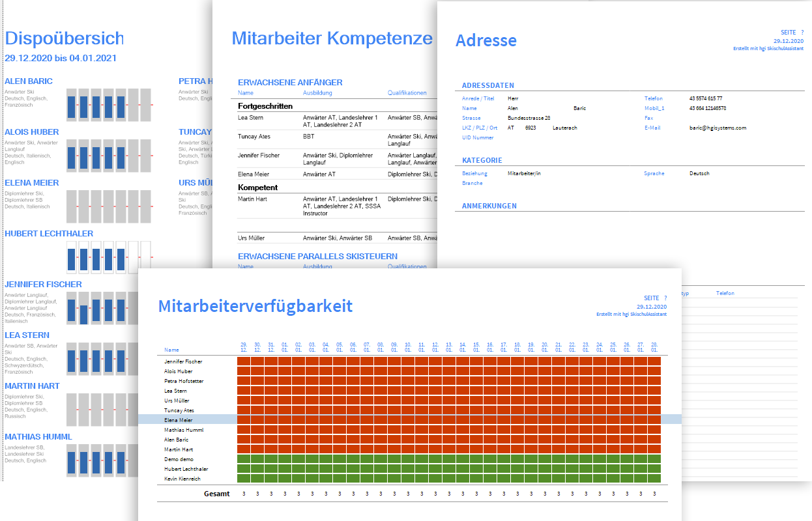Select Kevin Kienreich in the availability list

pyautogui.click(x=182, y=479)
